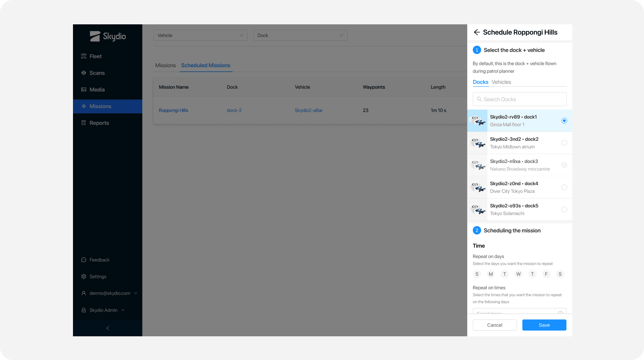Open Scans in the sidebar
Image resolution: width=644 pixels, height=360 pixels.
click(108, 73)
